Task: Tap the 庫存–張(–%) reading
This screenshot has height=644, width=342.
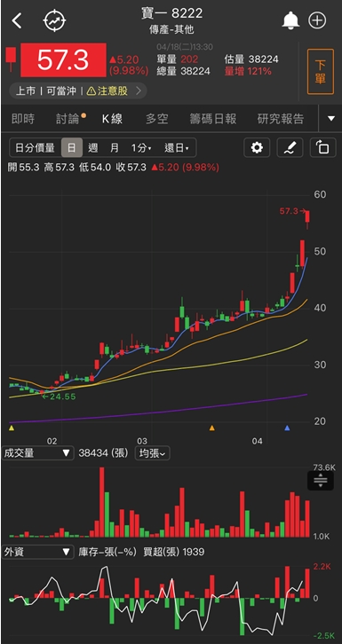Action: pyautogui.click(x=107, y=552)
